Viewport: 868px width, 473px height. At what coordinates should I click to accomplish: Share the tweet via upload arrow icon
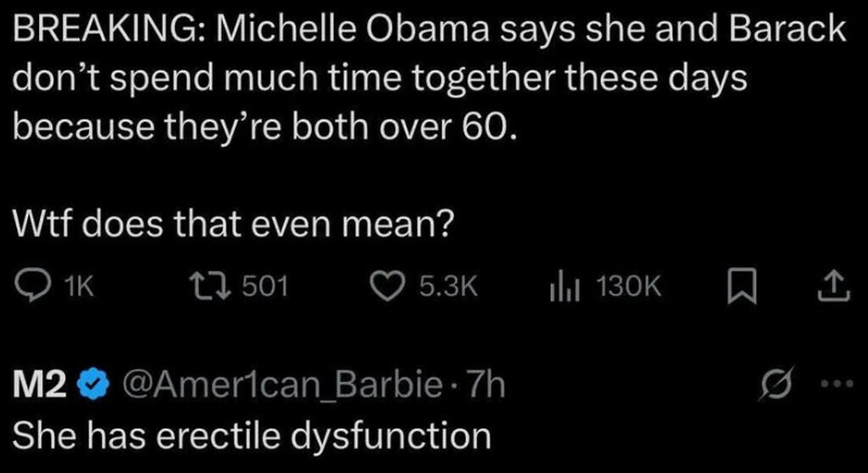tap(834, 287)
